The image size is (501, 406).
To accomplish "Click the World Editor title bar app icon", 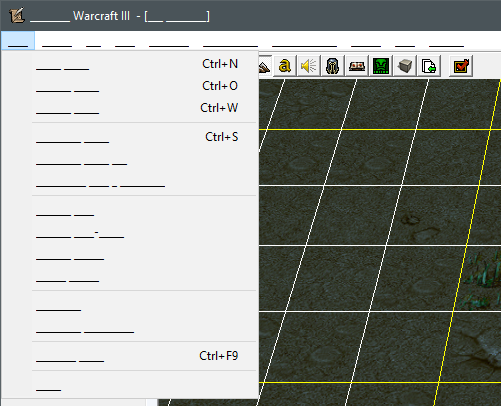I will tap(17, 15).
